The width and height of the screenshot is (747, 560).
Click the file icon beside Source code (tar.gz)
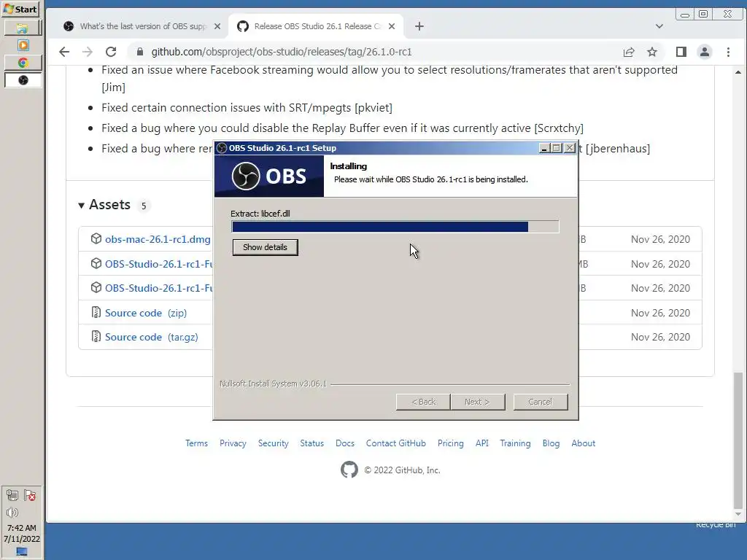click(x=96, y=337)
